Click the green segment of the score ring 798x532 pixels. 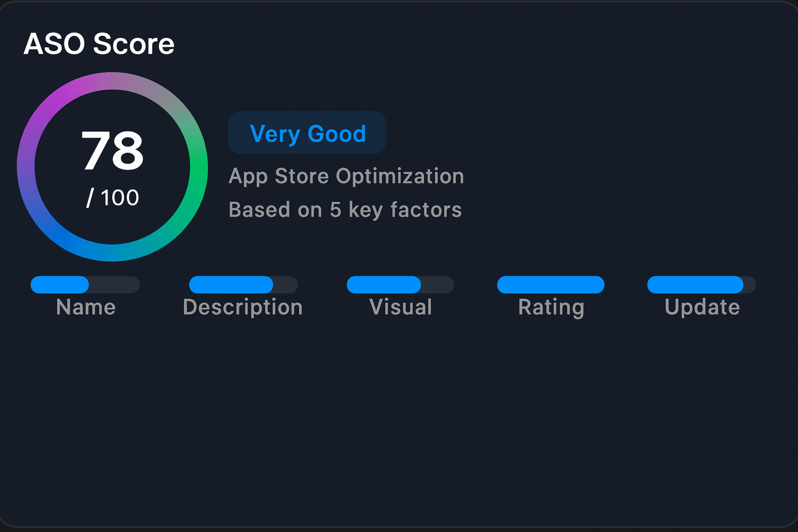point(198,166)
